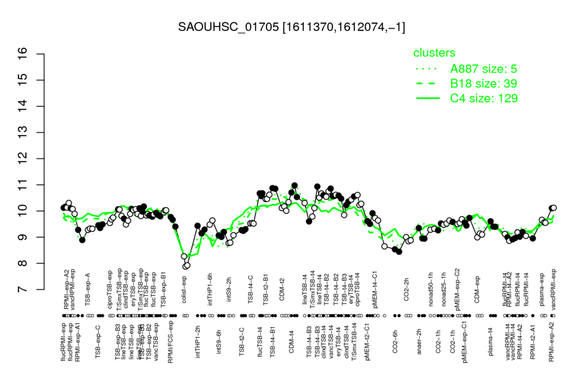
Task: Click the lowest open data point at colist-exp
Action: (x=185, y=266)
